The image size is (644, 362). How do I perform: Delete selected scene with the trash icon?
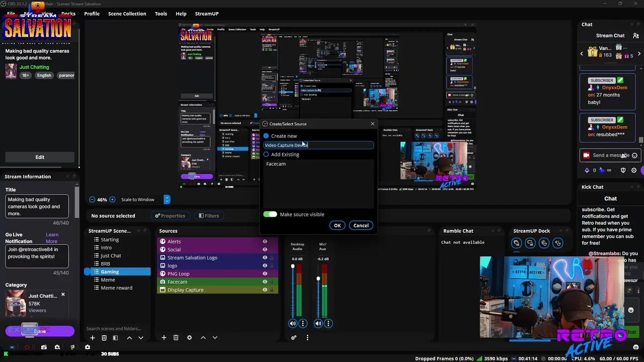coord(104,338)
